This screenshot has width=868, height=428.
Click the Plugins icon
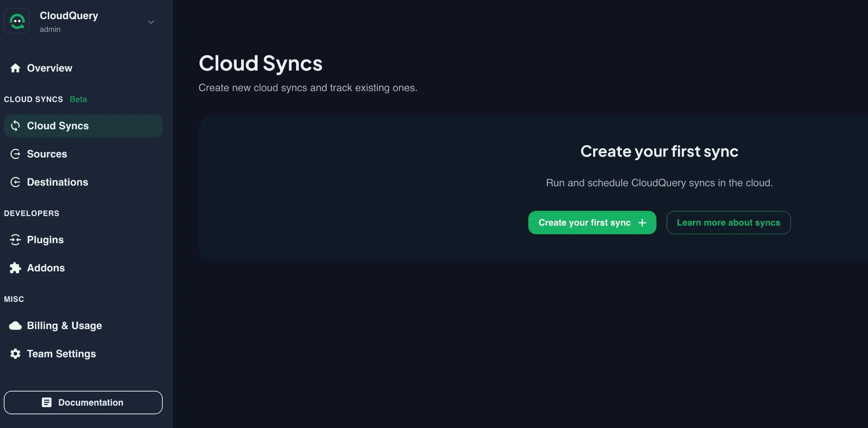(x=15, y=239)
